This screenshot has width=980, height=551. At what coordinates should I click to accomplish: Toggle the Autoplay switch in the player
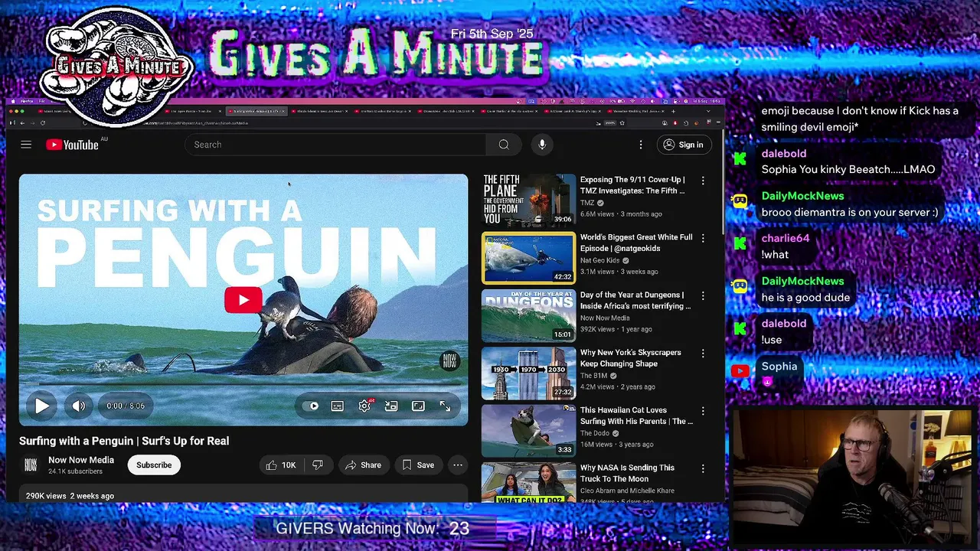(x=310, y=406)
